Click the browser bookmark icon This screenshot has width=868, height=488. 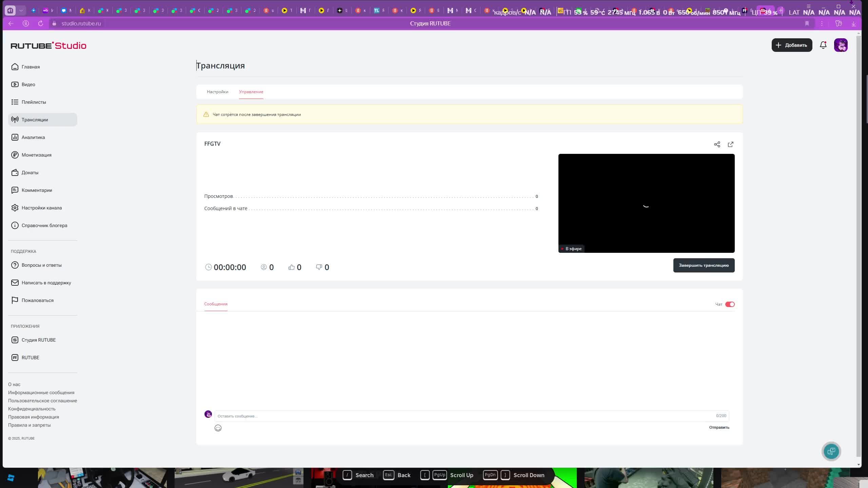click(807, 23)
